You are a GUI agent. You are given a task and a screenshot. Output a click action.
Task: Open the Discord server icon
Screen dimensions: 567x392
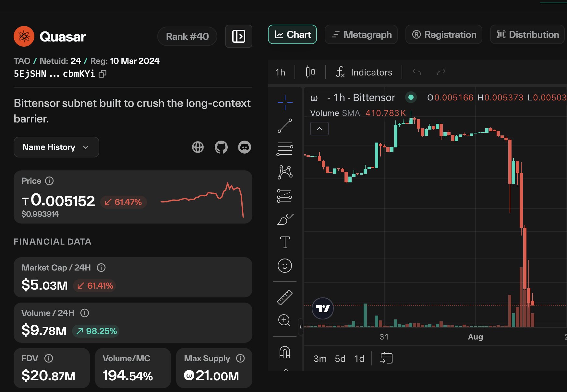pyautogui.click(x=245, y=147)
